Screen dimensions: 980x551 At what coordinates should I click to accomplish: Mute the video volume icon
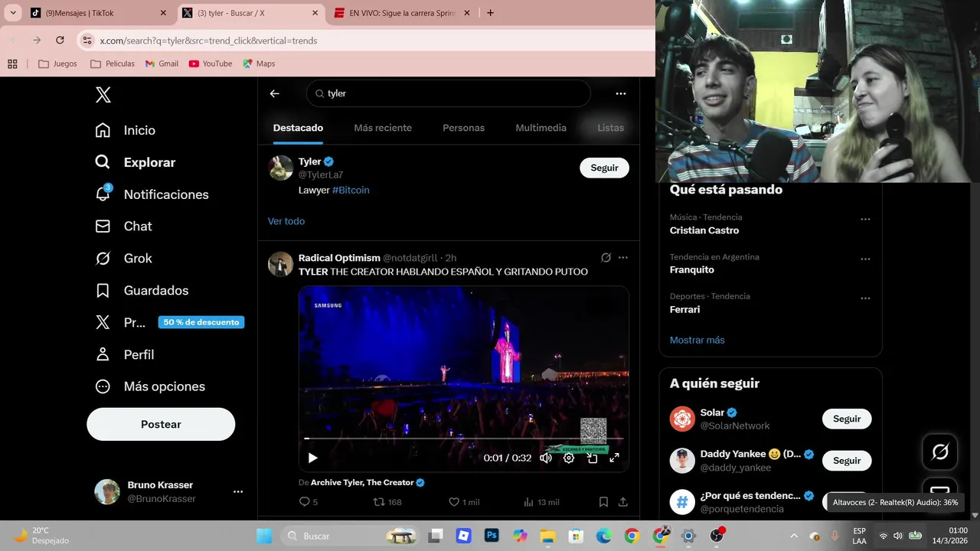(546, 458)
